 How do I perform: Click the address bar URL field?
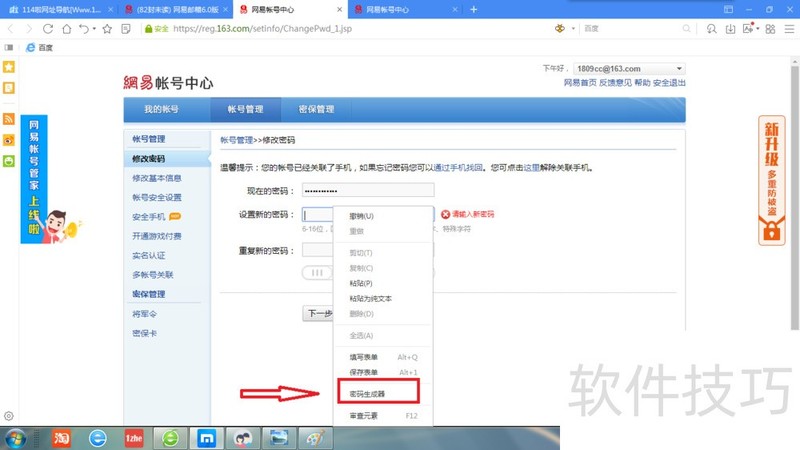pos(262,29)
